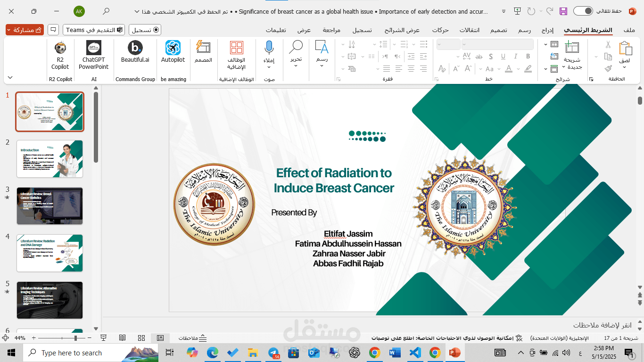
Task: Click the text highlight color swatch
Action: pyautogui.click(x=528, y=69)
